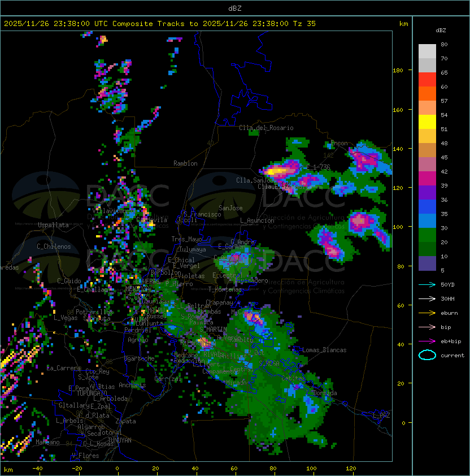Click the 'Agrelo' map label
Viewport: 470px width, 476px height.
138,340
